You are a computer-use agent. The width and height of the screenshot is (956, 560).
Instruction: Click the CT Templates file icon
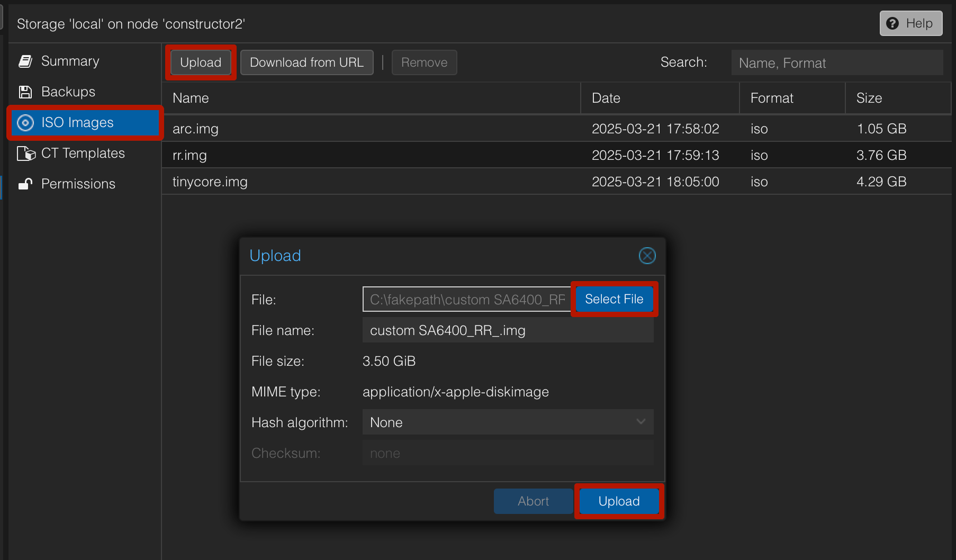click(26, 153)
